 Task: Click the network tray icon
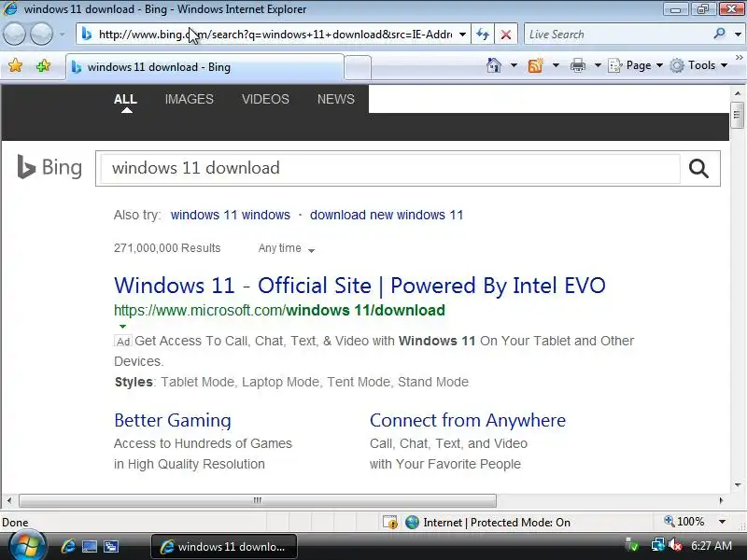click(658, 545)
